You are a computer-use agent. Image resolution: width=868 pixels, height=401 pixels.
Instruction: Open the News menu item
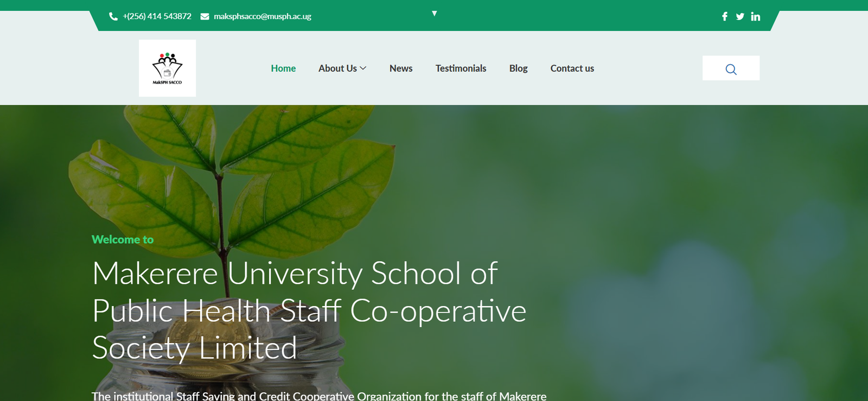click(x=401, y=68)
